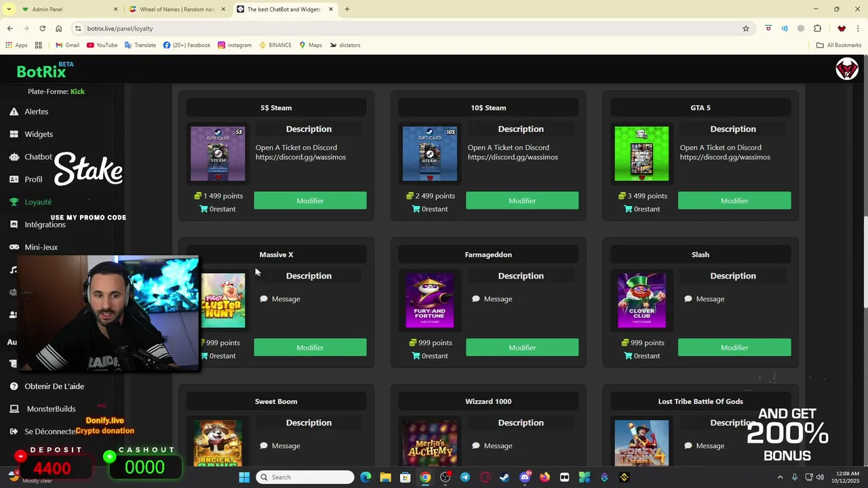Open the Widgets sidebar section
The image size is (868, 488).
coord(39,134)
